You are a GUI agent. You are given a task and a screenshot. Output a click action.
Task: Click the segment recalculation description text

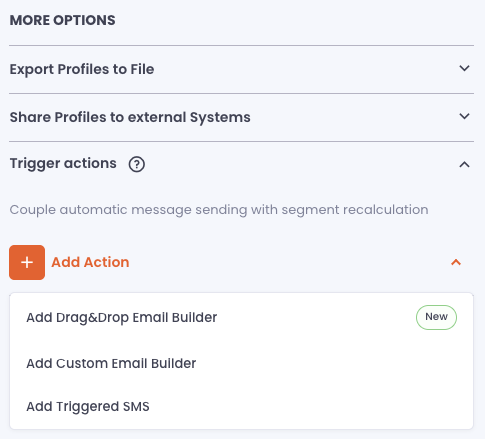[x=219, y=210]
